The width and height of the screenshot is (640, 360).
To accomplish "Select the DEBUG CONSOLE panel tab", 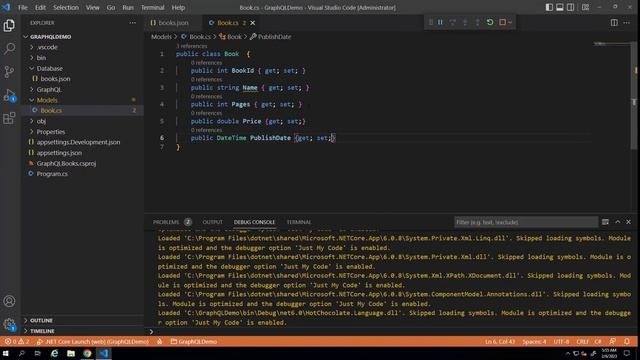I will pyautogui.click(x=254, y=222).
